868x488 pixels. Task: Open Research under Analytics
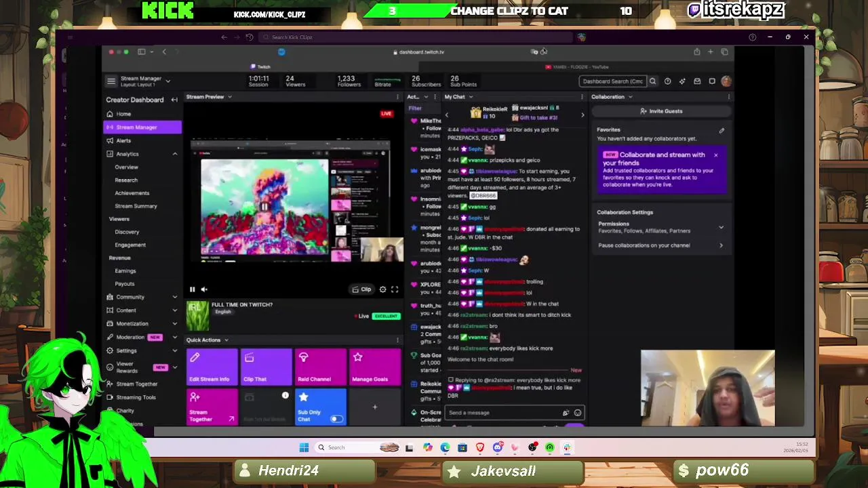pos(126,180)
